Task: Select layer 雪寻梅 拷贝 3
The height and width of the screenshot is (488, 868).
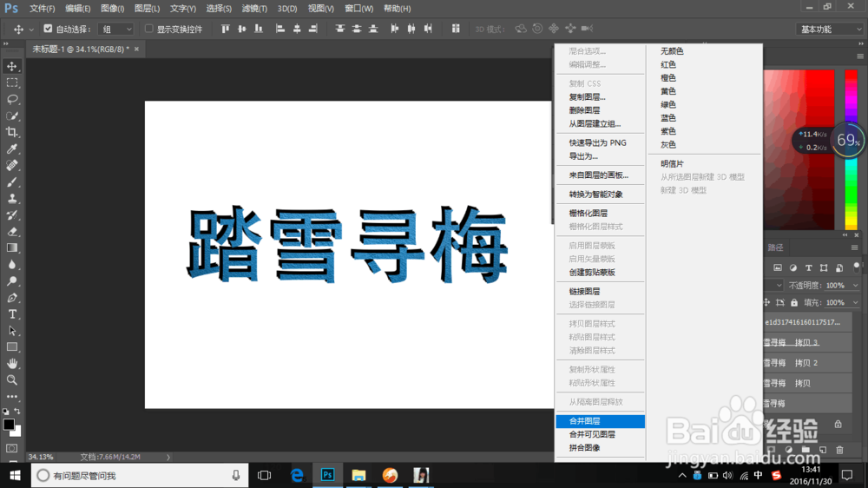Action: (807, 343)
